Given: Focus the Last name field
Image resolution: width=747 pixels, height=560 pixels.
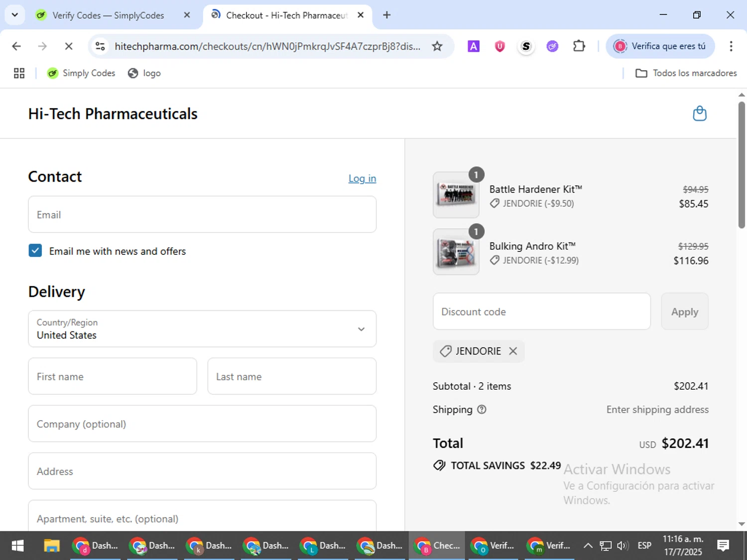Looking at the screenshot, I should (x=292, y=376).
